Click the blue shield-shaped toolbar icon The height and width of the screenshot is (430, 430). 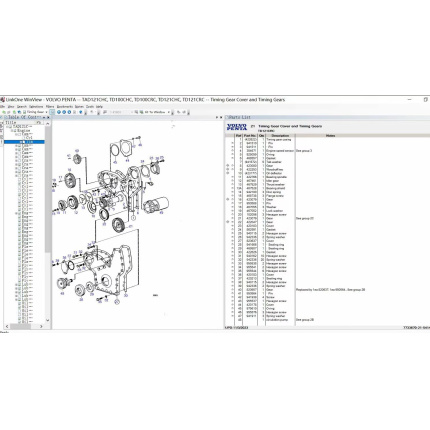pos(81,112)
